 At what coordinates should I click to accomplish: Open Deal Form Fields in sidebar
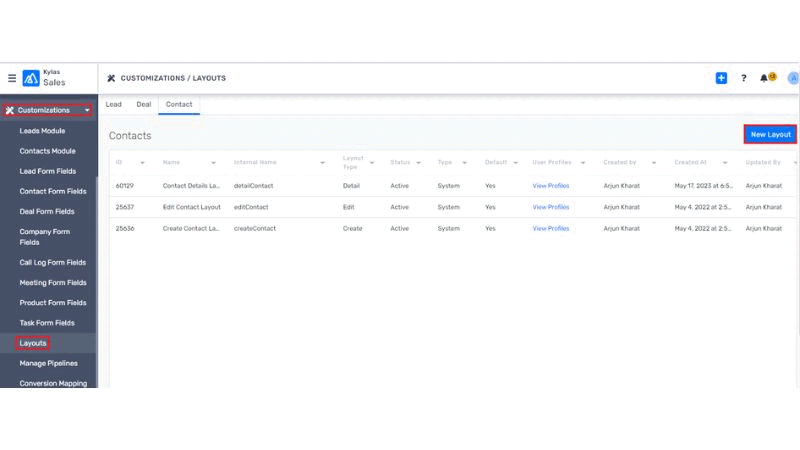coord(47,211)
